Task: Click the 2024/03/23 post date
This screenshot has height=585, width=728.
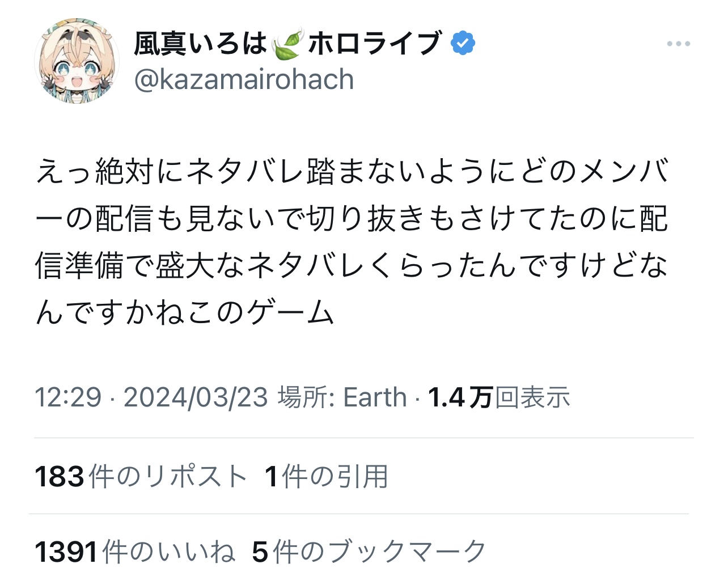Action: click(x=196, y=397)
